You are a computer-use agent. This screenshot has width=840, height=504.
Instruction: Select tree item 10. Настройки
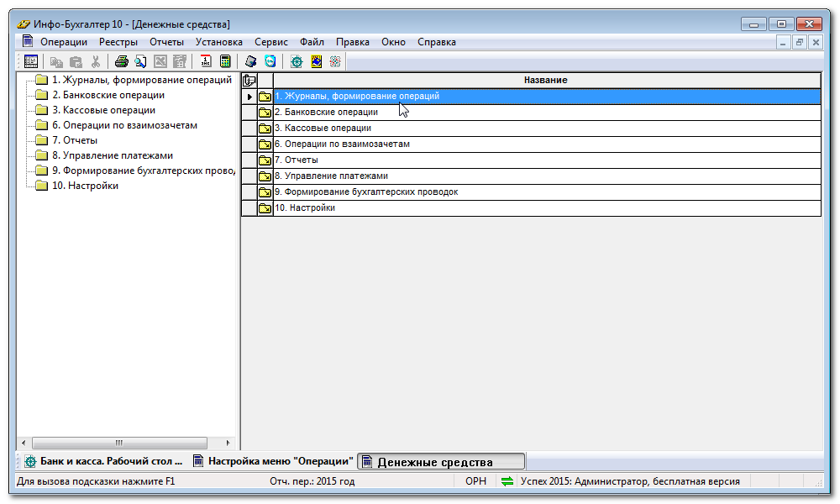coord(85,186)
